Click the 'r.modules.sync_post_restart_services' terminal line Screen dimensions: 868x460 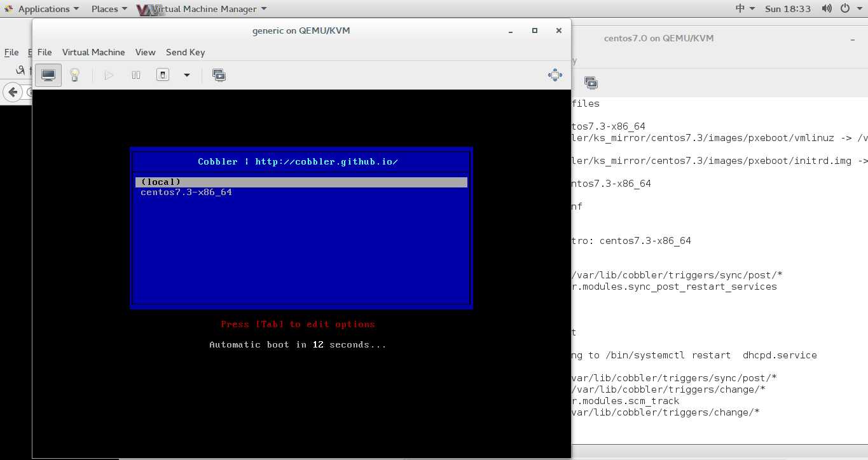[x=674, y=287]
